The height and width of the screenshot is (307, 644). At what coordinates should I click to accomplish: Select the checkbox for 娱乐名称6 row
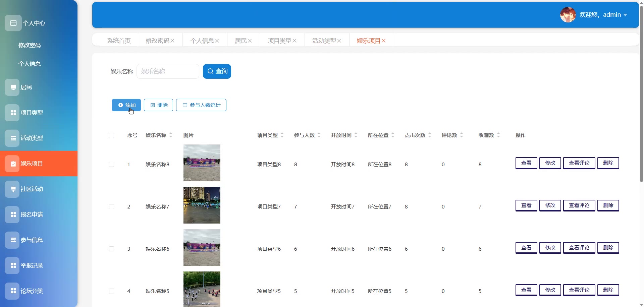click(x=112, y=249)
